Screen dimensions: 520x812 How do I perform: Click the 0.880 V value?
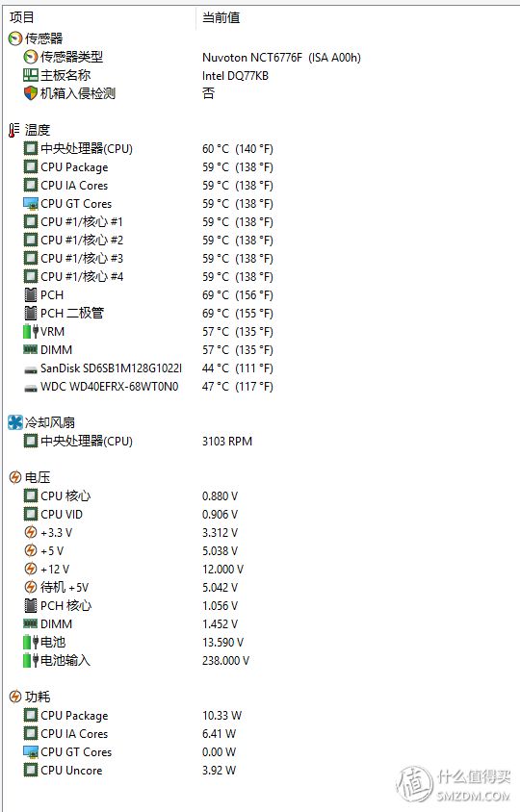point(220,496)
